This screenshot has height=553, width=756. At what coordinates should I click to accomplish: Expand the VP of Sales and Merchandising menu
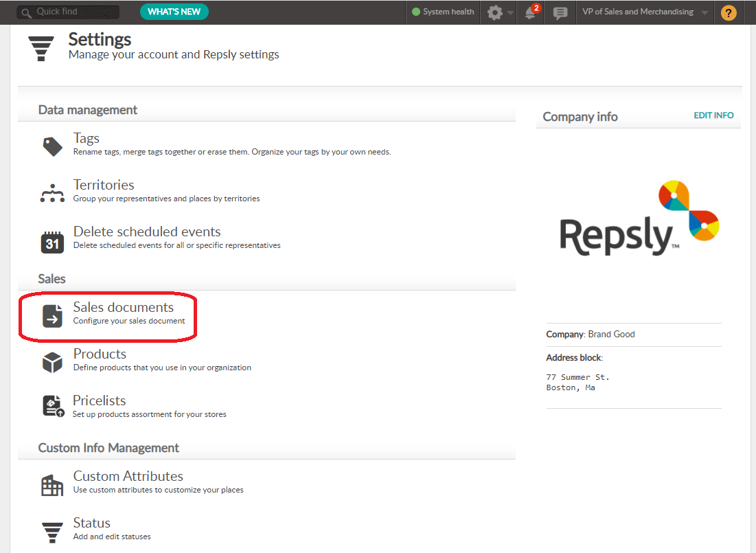(x=645, y=12)
